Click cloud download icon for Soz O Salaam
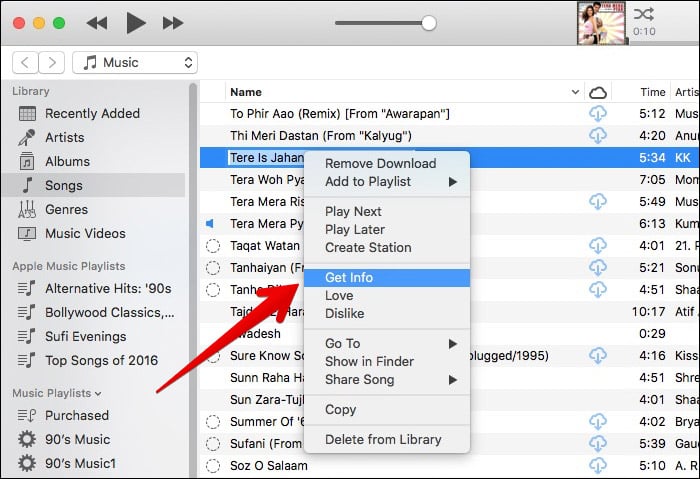The image size is (700, 479). [x=598, y=466]
